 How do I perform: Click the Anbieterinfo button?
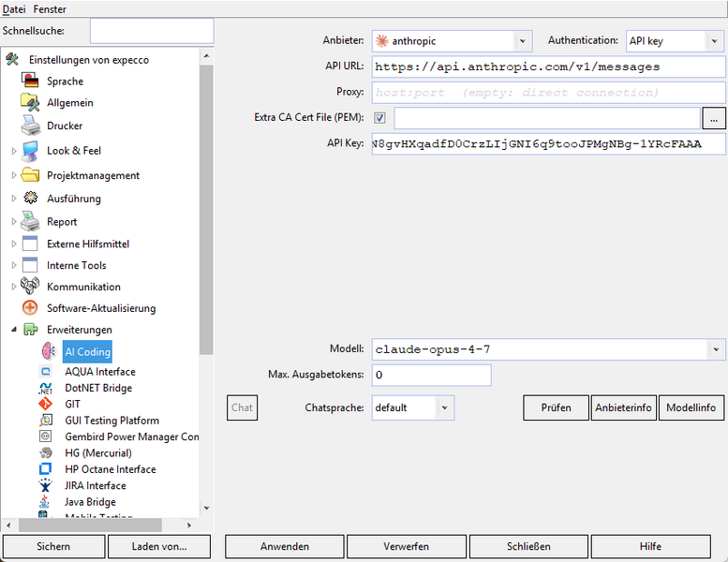tap(624, 407)
